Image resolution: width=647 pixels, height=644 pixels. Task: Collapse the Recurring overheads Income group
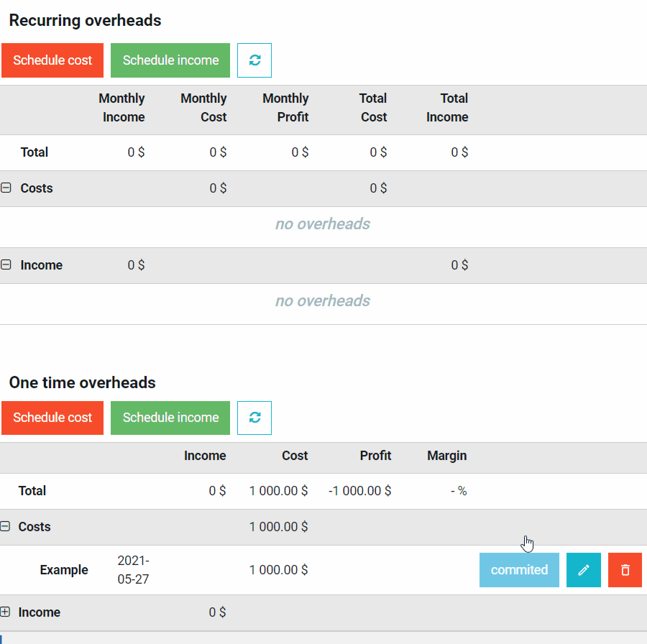(x=6, y=264)
